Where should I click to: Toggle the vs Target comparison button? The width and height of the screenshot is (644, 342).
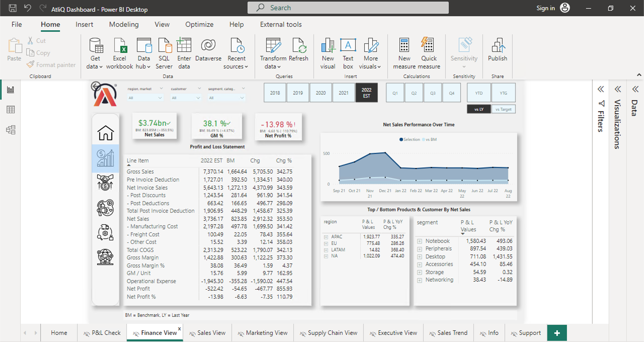tap(503, 109)
